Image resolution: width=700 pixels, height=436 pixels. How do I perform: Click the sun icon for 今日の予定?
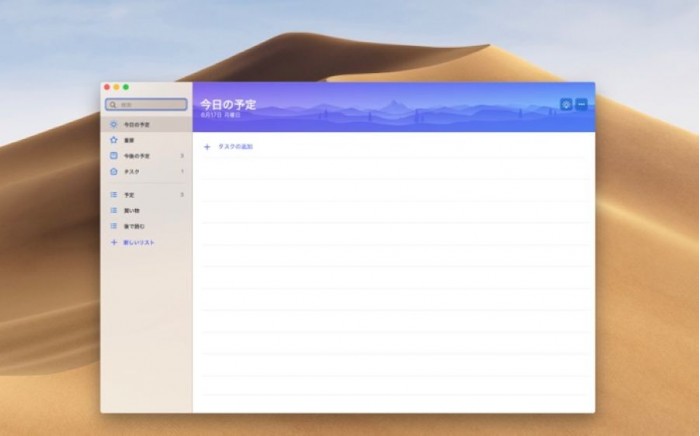pos(113,125)
